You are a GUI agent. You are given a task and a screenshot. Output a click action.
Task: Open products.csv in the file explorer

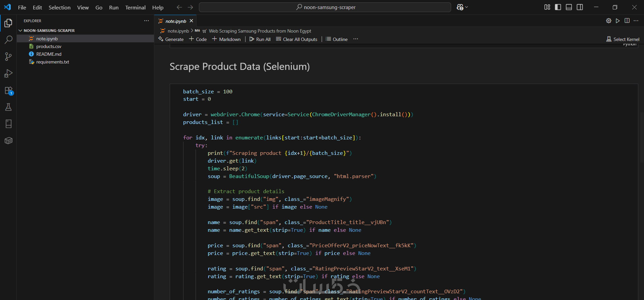click(49, 46)
